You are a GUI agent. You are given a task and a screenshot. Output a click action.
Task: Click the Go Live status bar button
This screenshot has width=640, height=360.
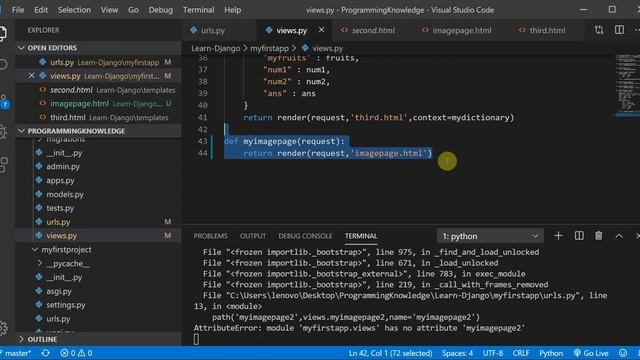[x=591, y=353]
